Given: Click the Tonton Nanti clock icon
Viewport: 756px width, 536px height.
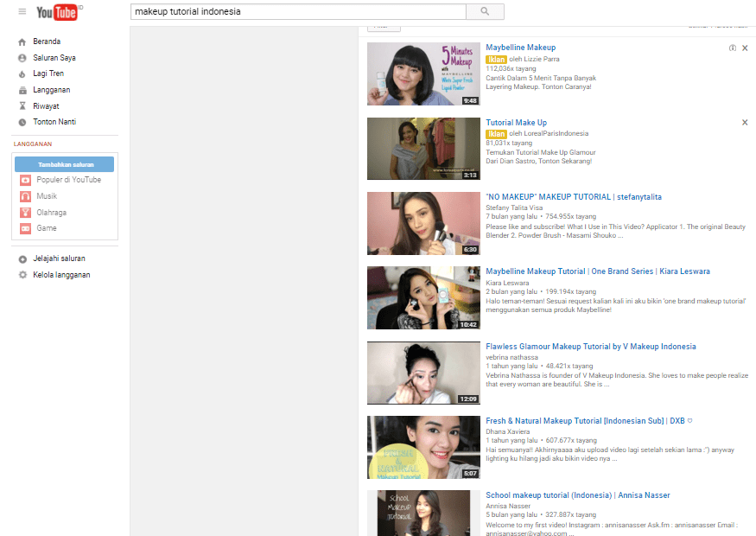Looking at the screenshot, I should (22, 122).
